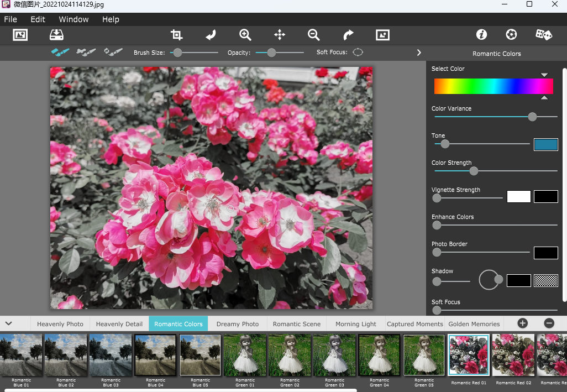This screenshot has height=392, width=567.
Task: Click the save photo tray icon
Action: click(56, 35)
